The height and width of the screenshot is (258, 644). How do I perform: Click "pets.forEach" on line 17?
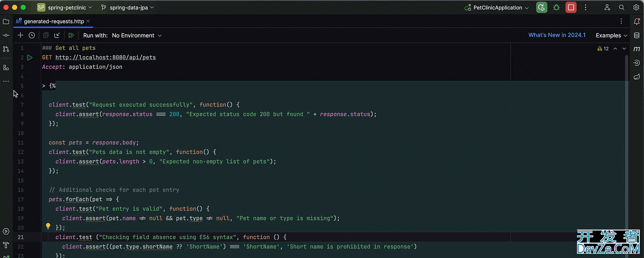click(x=69, y=199)
